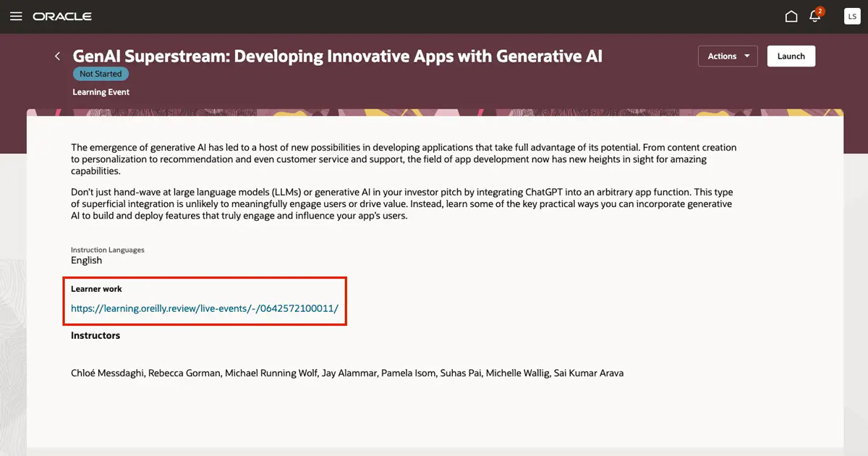Open the learning.oreilly.review live-events link

205,308
